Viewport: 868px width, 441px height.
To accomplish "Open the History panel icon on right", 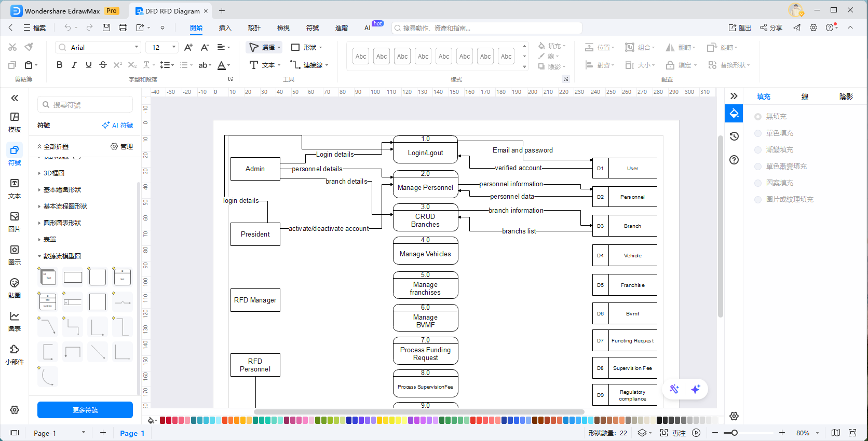I will pyautogui.click(x=734, y=136).
